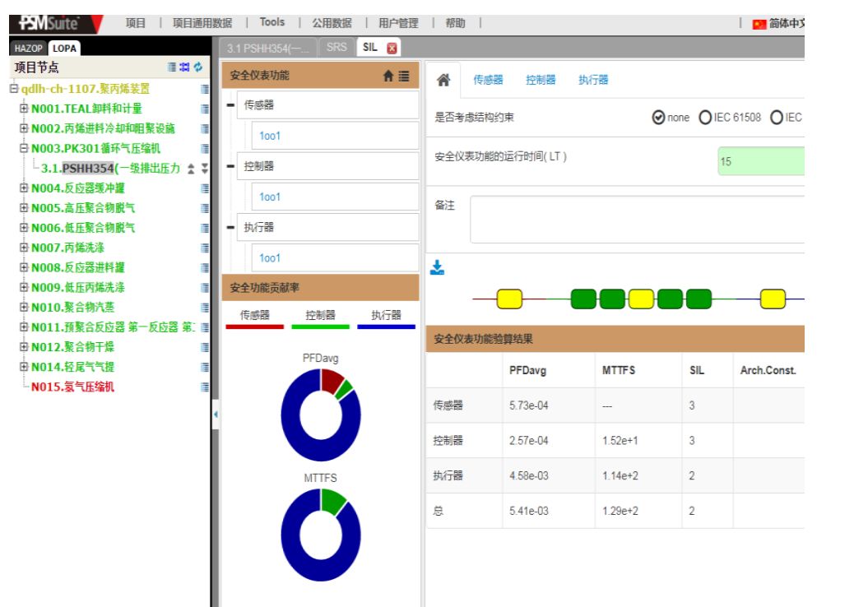868x607 pixels.
Task: Close the SIL tab with red X
Action: (x=392, y=48)
